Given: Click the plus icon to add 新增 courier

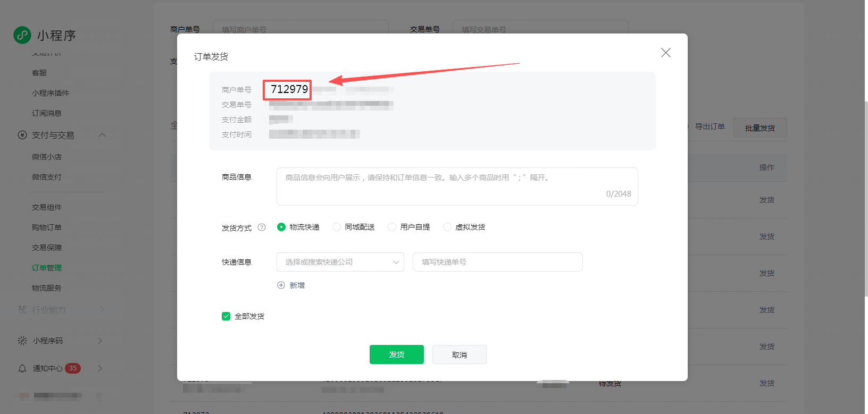Looking at the screenshot, I should (281, 285).
